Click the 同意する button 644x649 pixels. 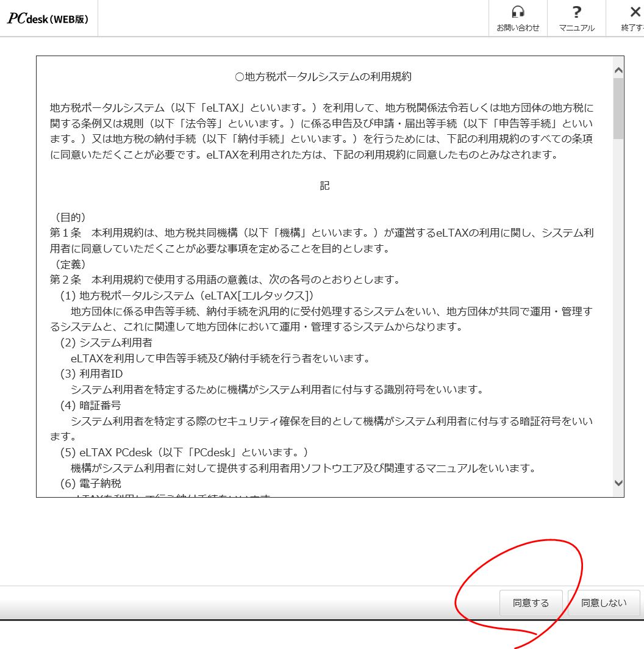[531, 603]
